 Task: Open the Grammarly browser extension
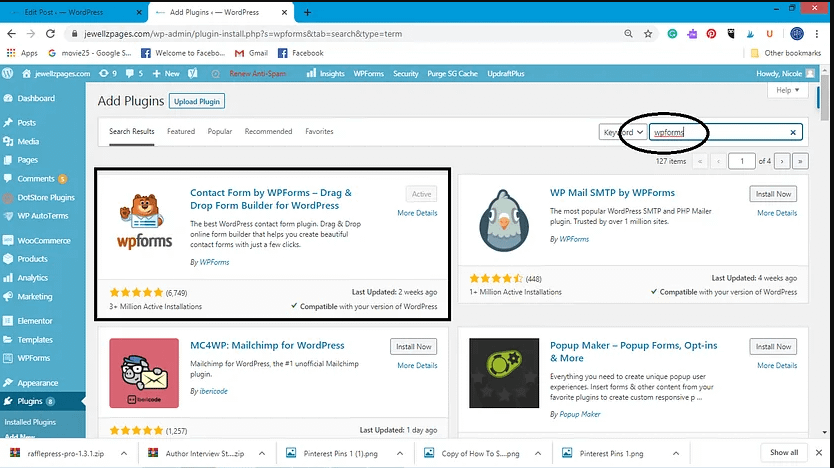[x=672, y=34]
